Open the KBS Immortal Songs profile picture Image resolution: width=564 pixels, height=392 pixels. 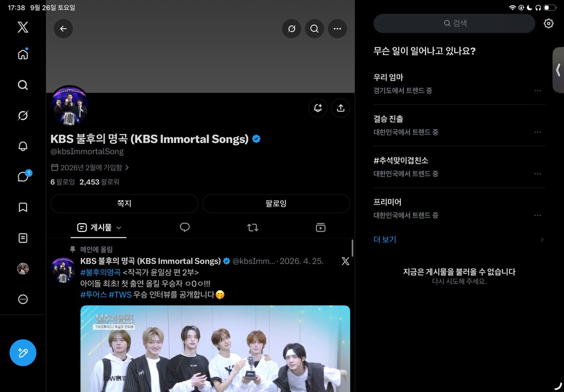(x=70, y=106)
